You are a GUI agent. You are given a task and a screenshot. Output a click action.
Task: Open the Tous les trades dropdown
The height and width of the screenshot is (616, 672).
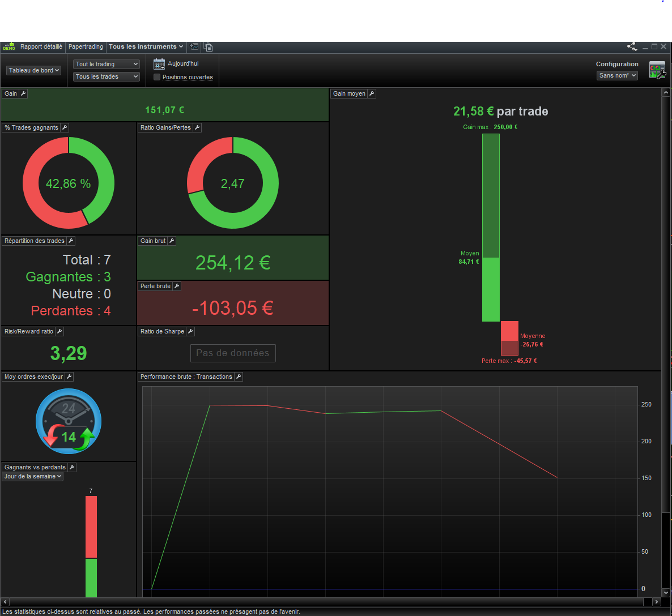pyautogui.click(x=107, y=76)
